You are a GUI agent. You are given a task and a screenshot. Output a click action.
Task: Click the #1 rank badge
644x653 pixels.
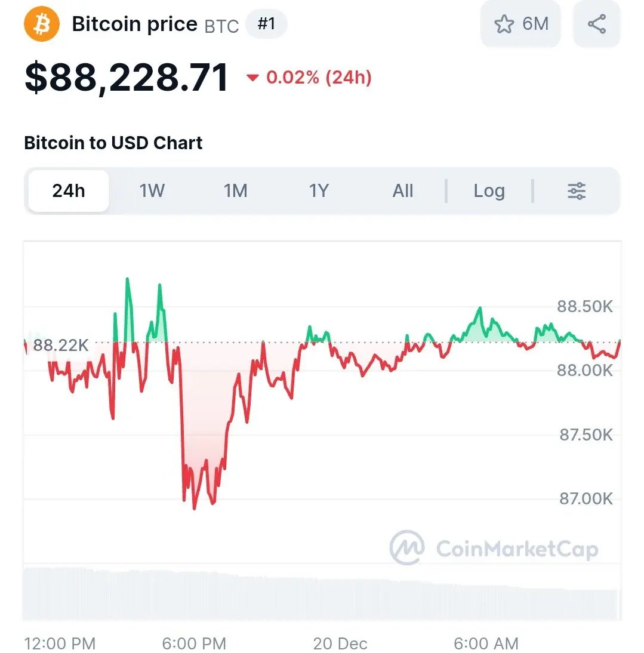point(266,24)
